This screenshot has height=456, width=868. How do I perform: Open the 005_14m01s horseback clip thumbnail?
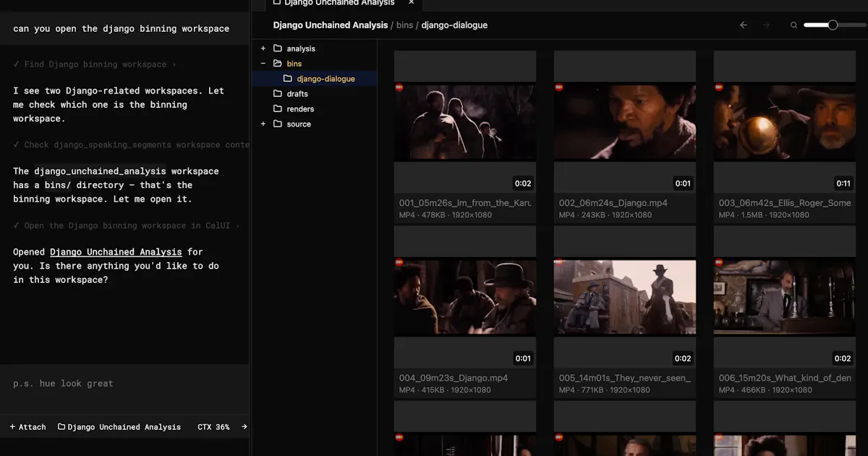[625, 297]
